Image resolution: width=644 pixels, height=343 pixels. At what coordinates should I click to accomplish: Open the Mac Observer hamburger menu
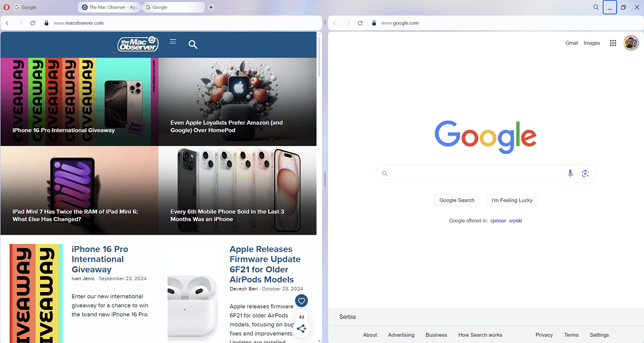point(172,41)
